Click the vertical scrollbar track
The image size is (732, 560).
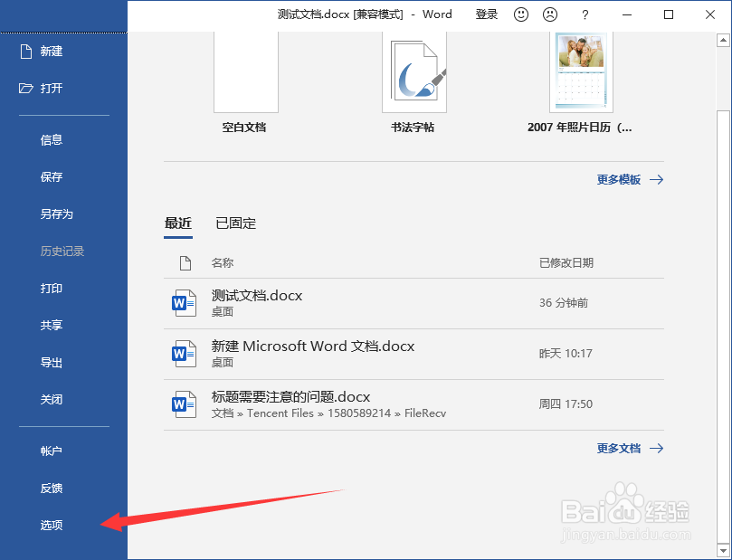(x=723, y=295)
